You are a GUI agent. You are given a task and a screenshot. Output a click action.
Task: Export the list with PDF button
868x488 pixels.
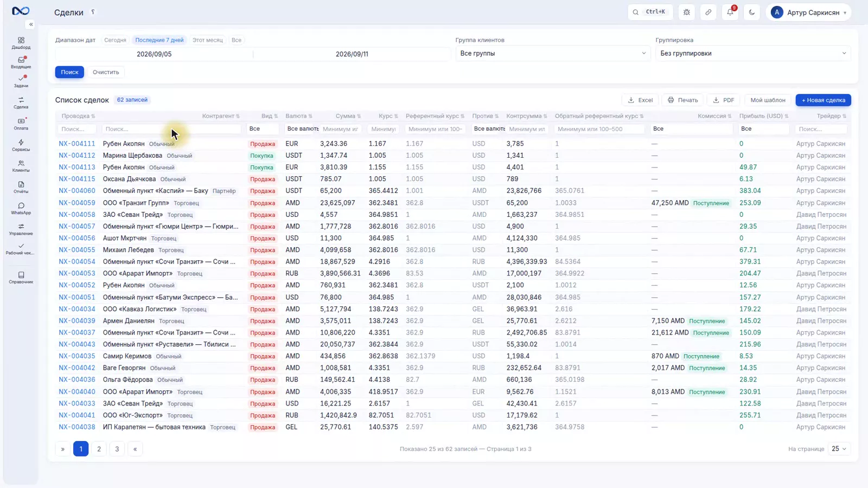click(724, 100)
